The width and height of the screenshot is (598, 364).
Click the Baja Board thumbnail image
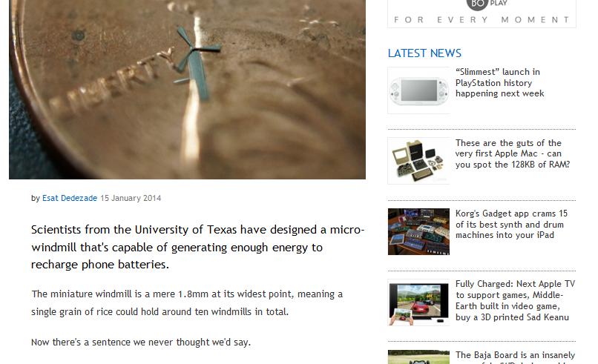coord(418,357)
